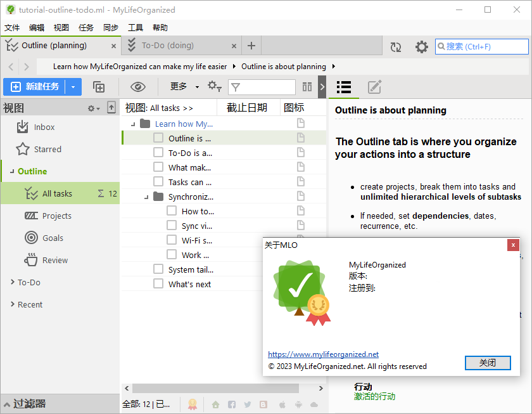Click the duplicate task toolbar icon
The image size is (532, 414).
pyautogui.click(x=99, y=87)
